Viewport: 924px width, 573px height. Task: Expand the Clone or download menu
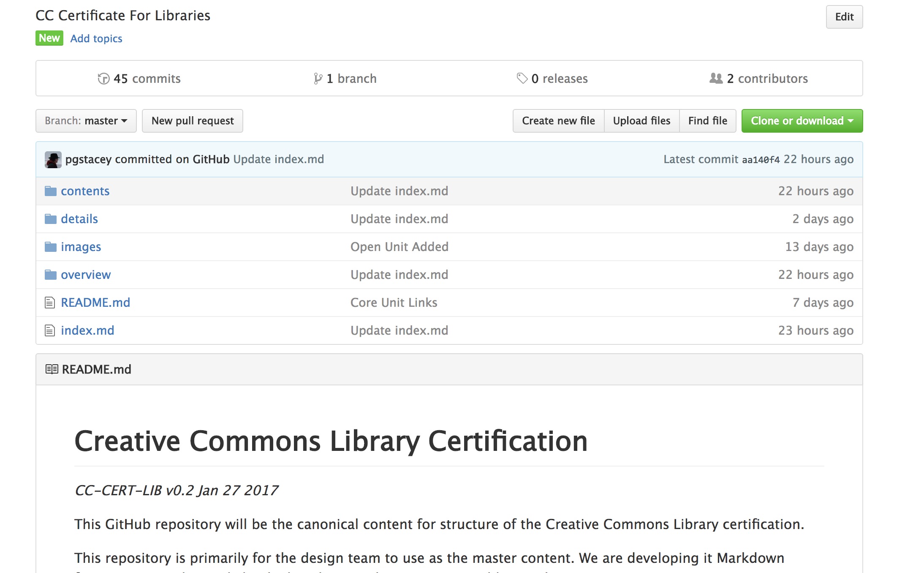(x=802, y=121)
